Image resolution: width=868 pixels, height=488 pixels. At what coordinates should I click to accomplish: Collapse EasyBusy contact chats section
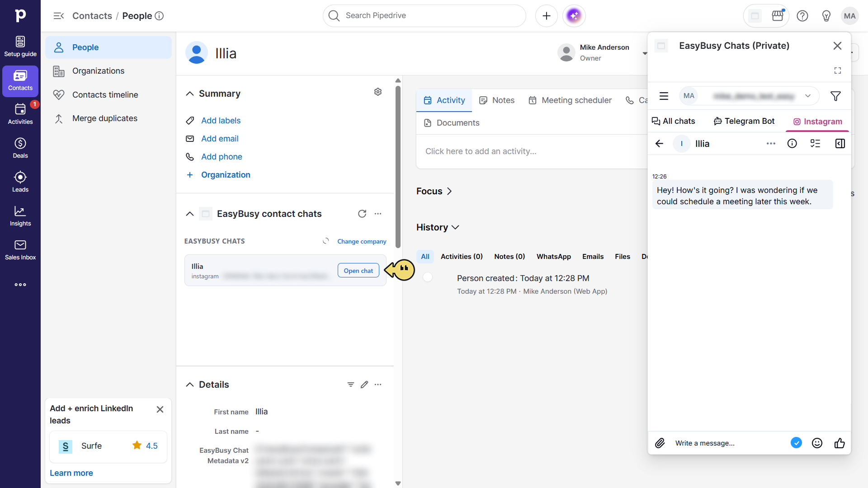click(190, 214)
